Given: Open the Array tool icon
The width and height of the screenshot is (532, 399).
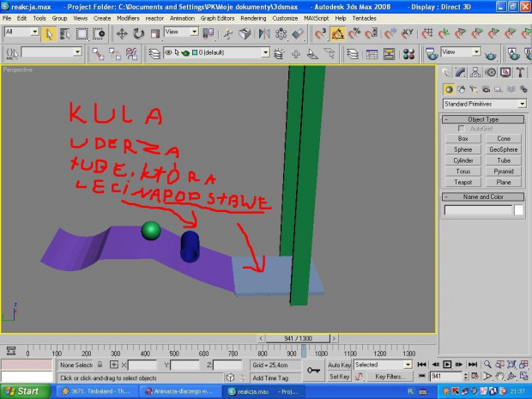Looking at the screenshot, I should click(x=281, y=34).
